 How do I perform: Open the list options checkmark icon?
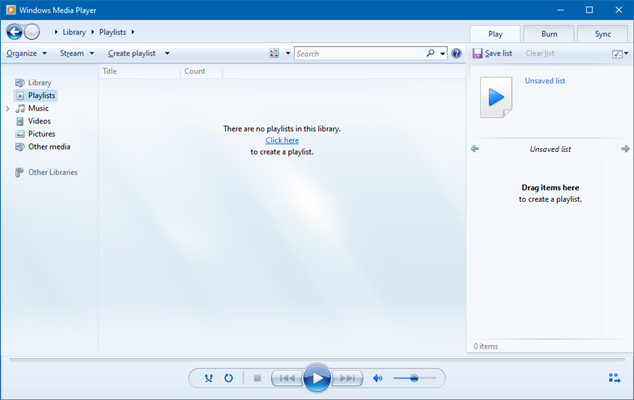click(617, 54)
